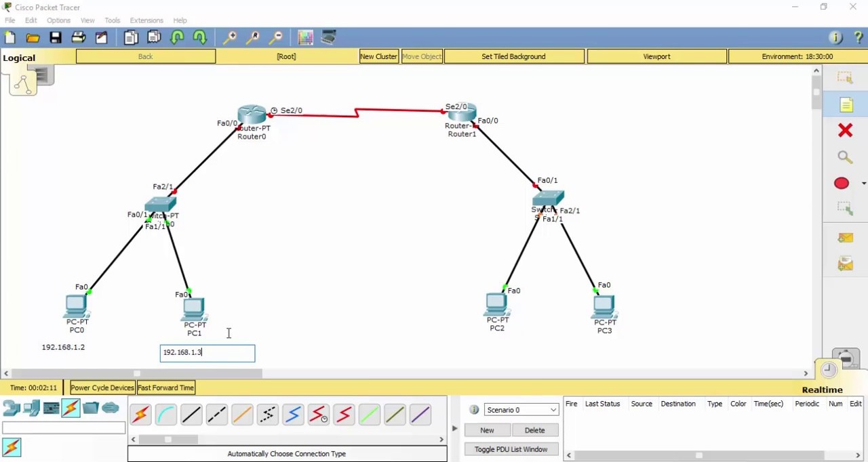Activate the Resize Shape tool

click(845, 210)
